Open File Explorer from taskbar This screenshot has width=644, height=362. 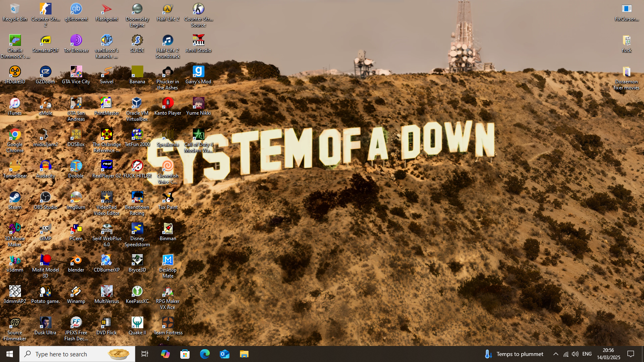(244, 354)
